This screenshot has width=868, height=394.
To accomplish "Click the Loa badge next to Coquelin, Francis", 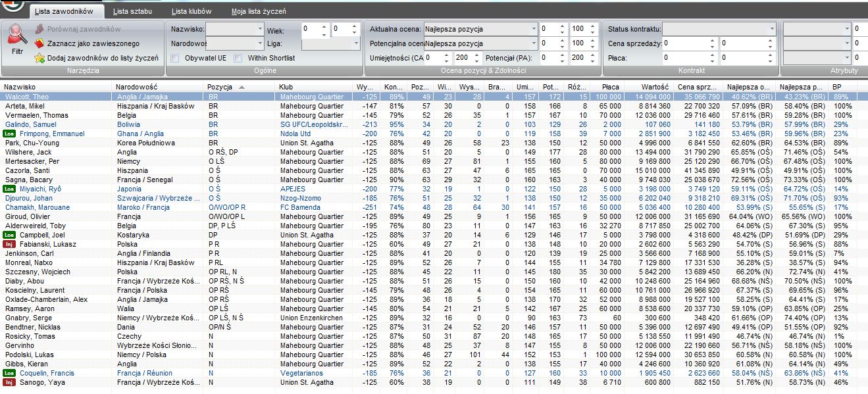I will pyautogui.click(x=9, y=373).
